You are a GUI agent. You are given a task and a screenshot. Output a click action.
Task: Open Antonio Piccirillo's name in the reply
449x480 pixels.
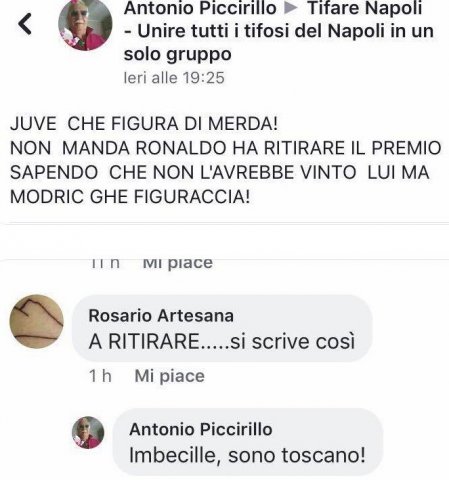click(x=201, y=429)
